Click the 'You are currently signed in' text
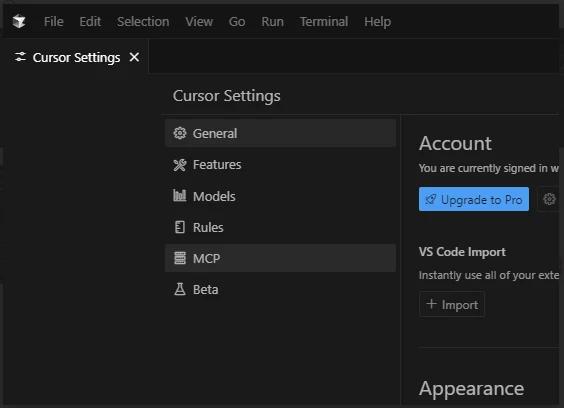The image size is (564, 408). pos(489,168)
